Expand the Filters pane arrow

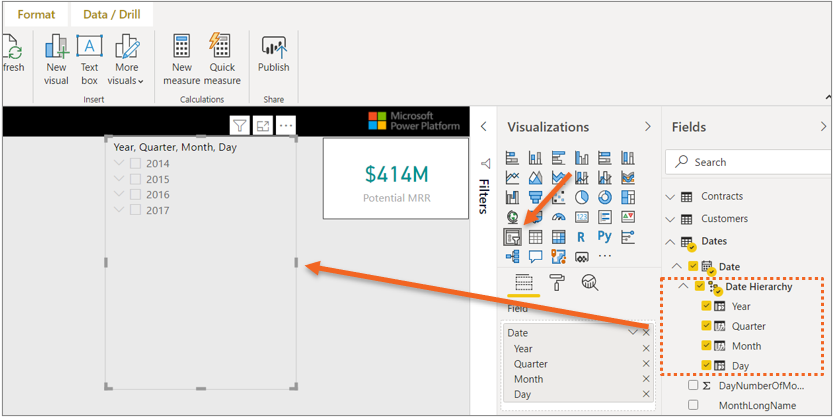click(x=483, y=127)
